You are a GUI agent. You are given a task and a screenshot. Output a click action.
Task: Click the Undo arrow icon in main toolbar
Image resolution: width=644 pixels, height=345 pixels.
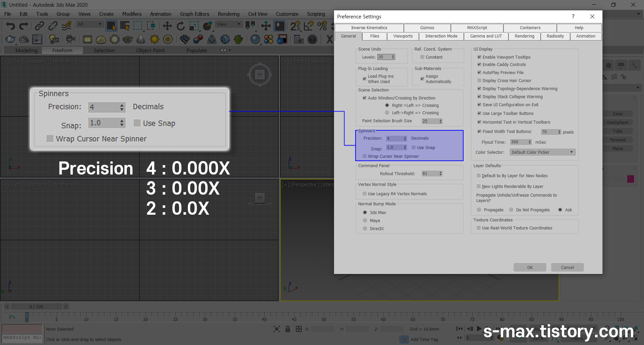10,26
